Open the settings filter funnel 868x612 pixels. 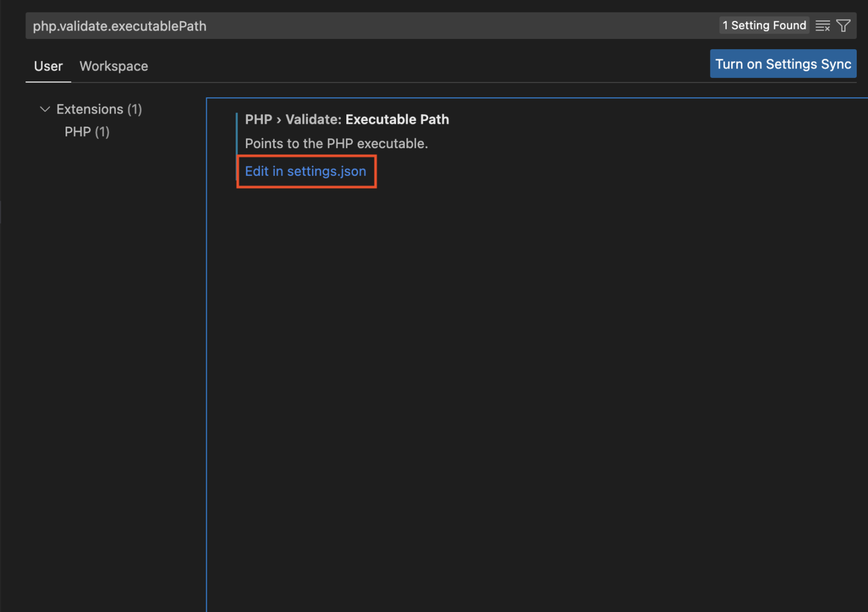tap(843, 25)
